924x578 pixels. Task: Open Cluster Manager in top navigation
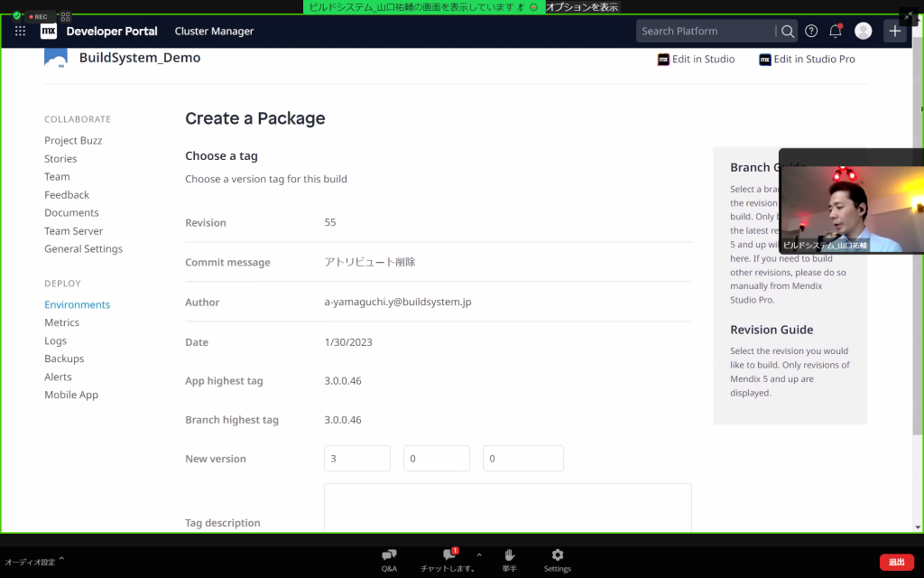point(214,31)
